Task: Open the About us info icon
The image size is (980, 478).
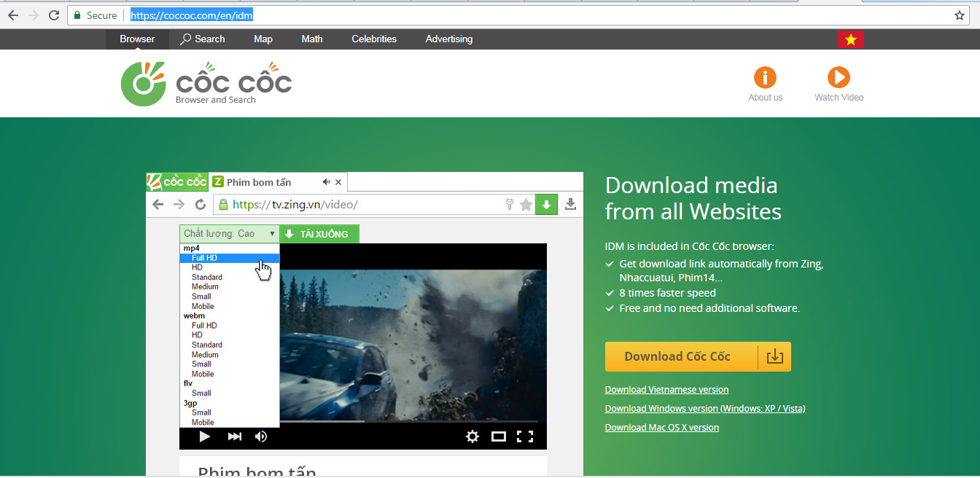Action: click(765, 77)
